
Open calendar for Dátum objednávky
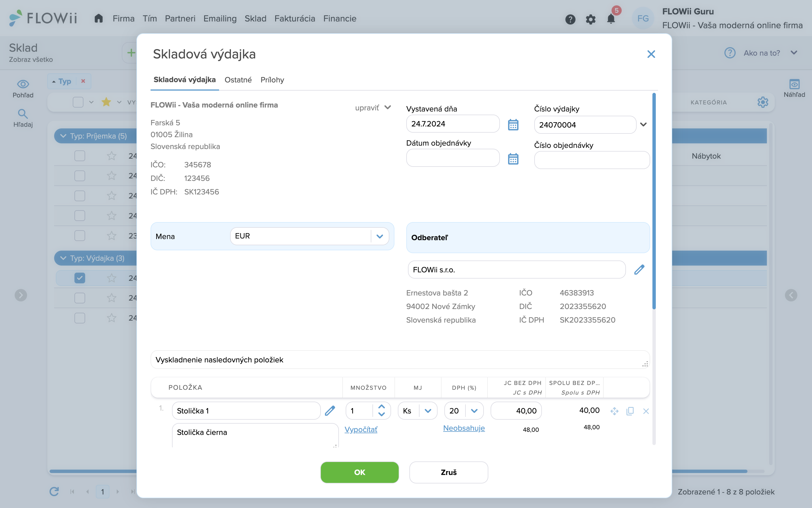[x=513, y=159]
